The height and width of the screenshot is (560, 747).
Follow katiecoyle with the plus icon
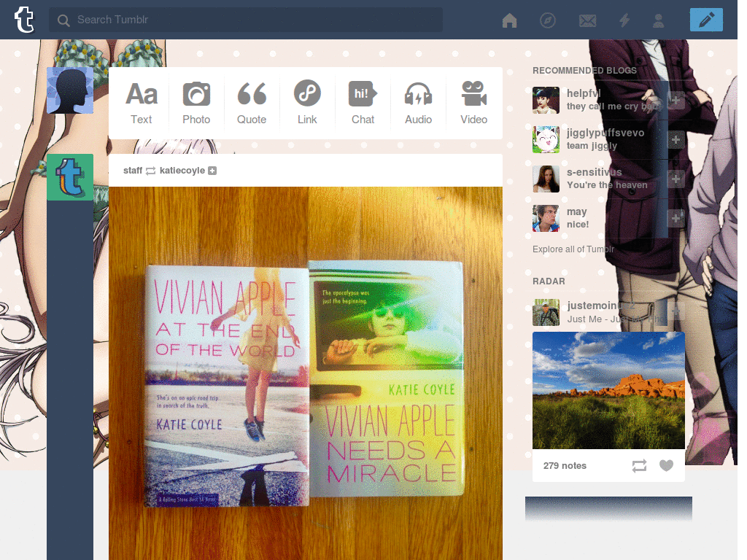(x=212, y=171)
